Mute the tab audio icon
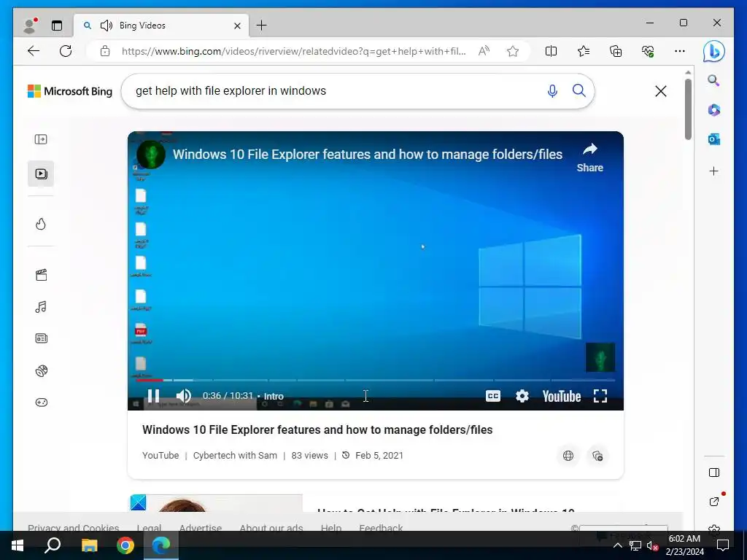 [107, 26]
